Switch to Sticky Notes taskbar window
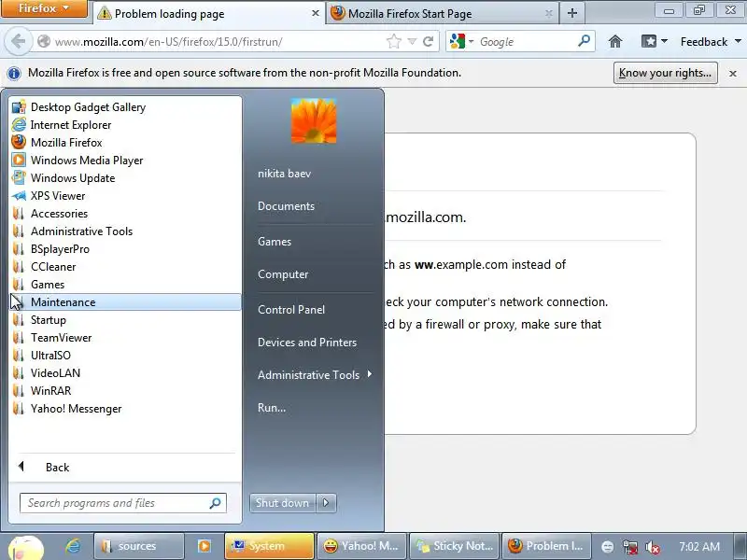The height and width of the screenshot is (560, 747). (454, 546)
